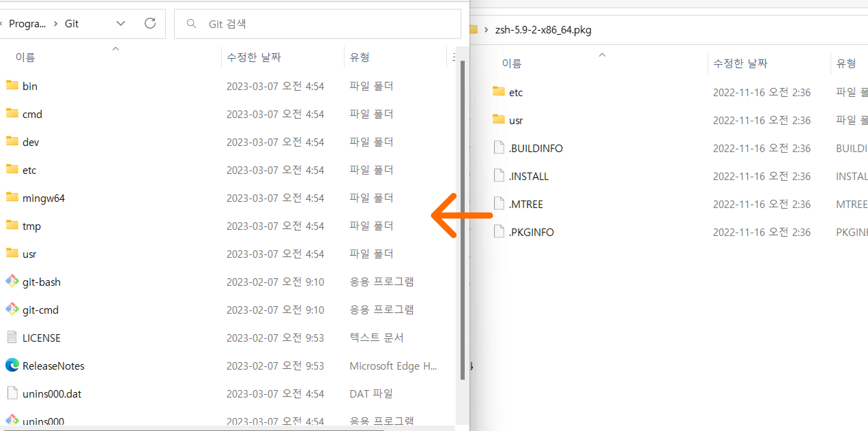Select the unins000.dat file icon

tap(12, 393)
